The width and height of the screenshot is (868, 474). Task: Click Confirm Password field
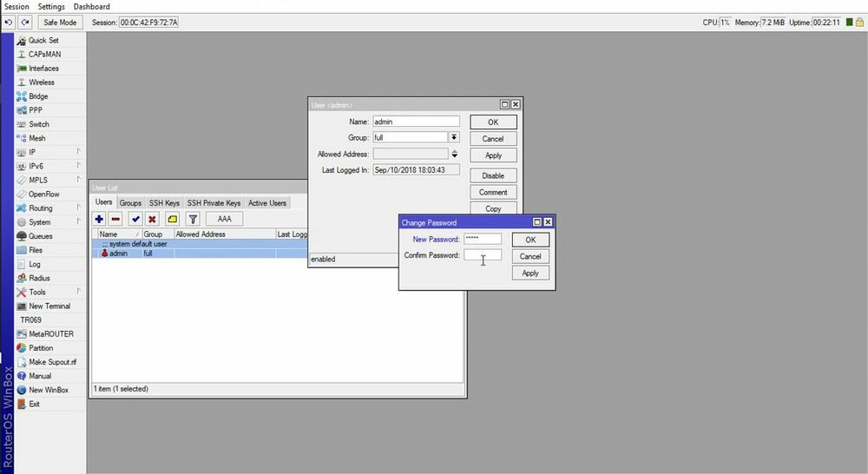pyautogui.click(x=483, y=254)
